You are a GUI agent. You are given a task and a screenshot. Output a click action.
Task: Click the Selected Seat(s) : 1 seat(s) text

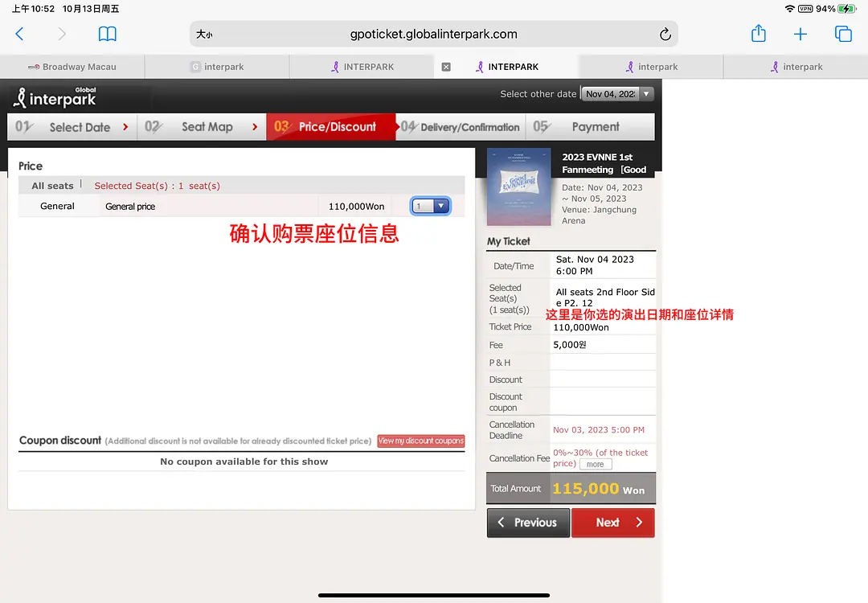(158, 186)
